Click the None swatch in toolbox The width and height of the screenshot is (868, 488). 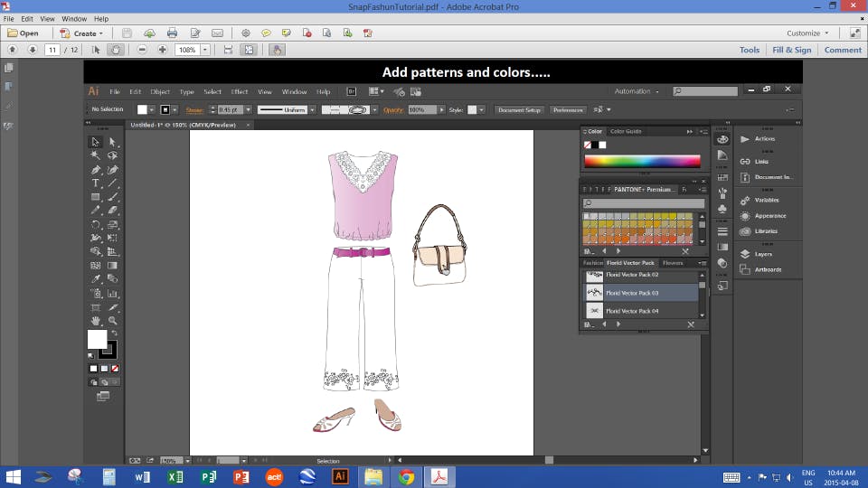[115, 369]
